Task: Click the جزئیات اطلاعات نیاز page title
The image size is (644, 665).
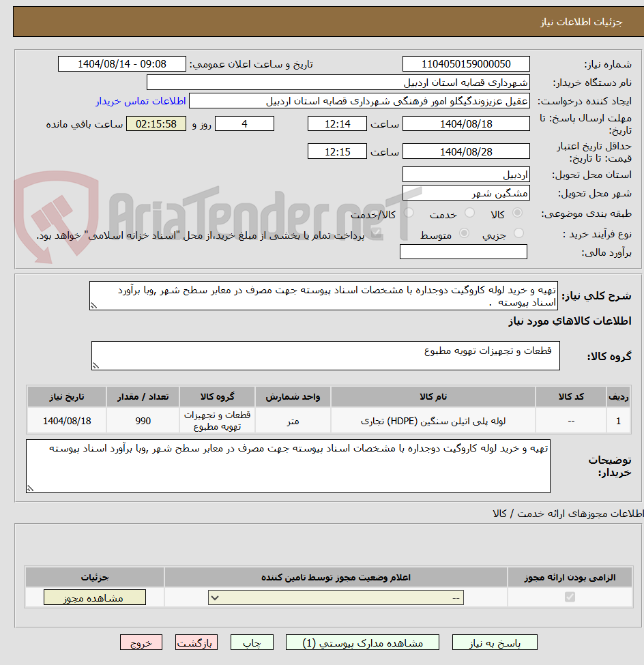Action: tap(581, 22)
